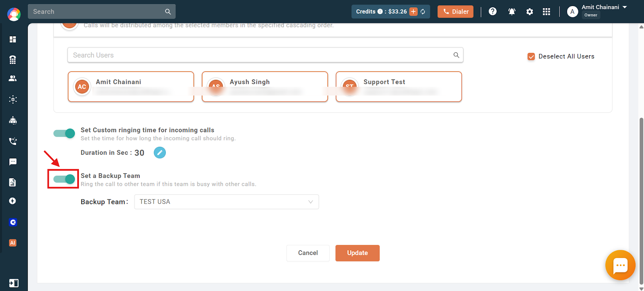Click the credits info icon
Viewport: 644px width, 291px height.
(x=380, y=12)
